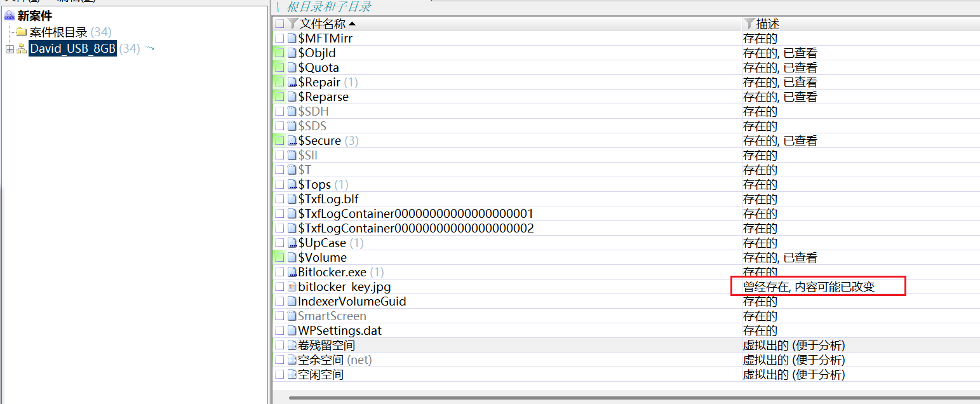Expand the David_USB_8GB tree node

[x=9, y=49]
